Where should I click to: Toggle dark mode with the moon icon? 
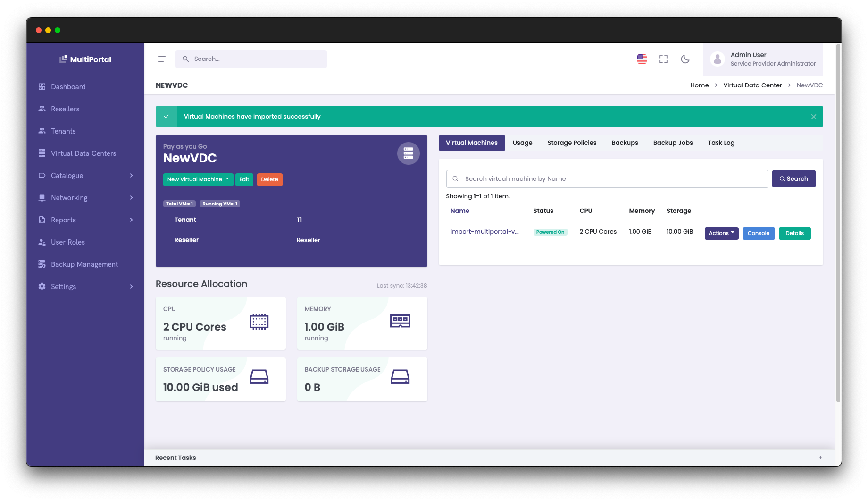coord(685,59)
